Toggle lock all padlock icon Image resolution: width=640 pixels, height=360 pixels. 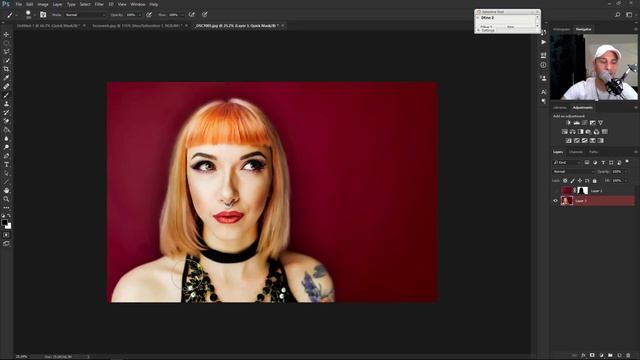point(595,180)
